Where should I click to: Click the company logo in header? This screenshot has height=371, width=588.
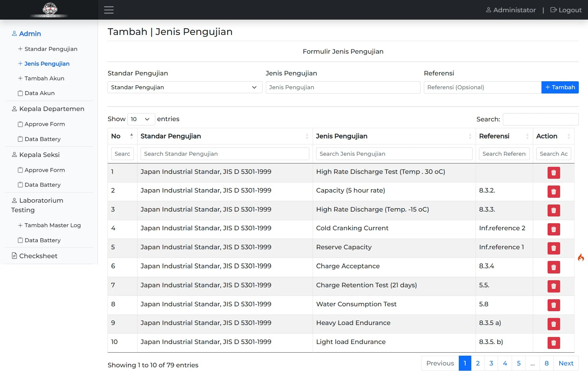coord(49,10)
